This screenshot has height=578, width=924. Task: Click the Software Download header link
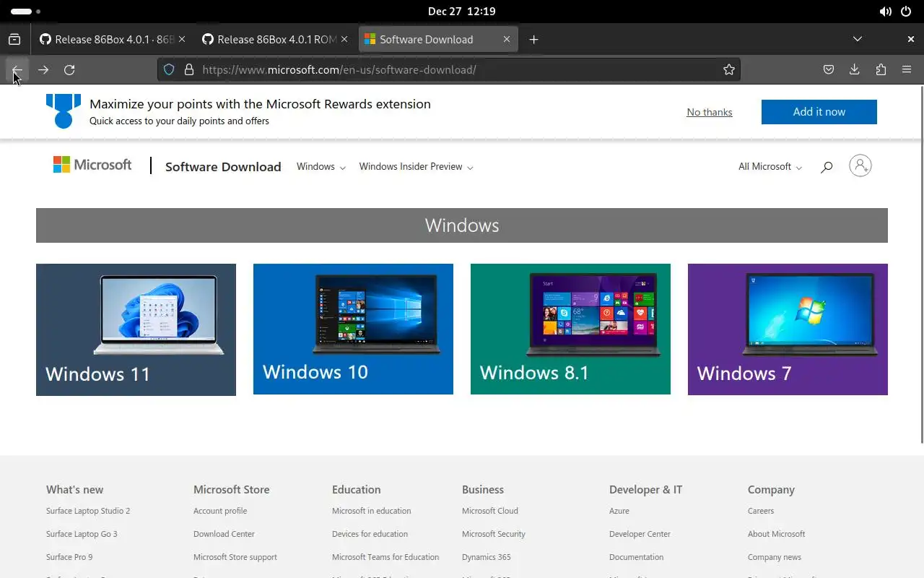coord(223,167)
